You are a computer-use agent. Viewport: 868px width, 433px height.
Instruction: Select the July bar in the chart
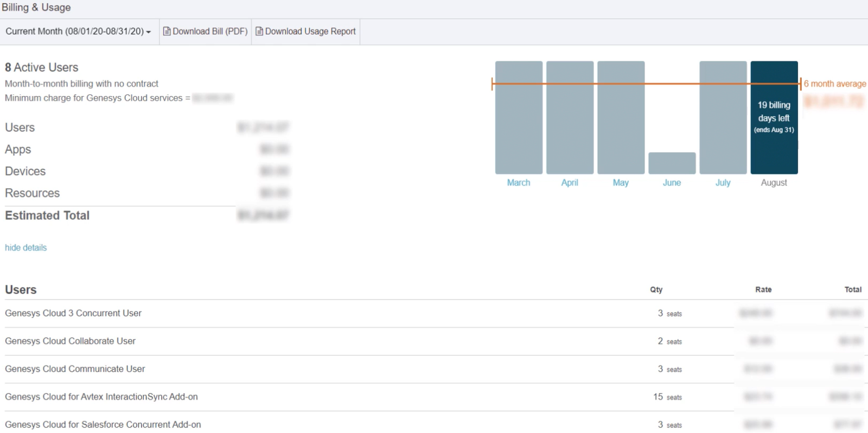click(723, 118)
